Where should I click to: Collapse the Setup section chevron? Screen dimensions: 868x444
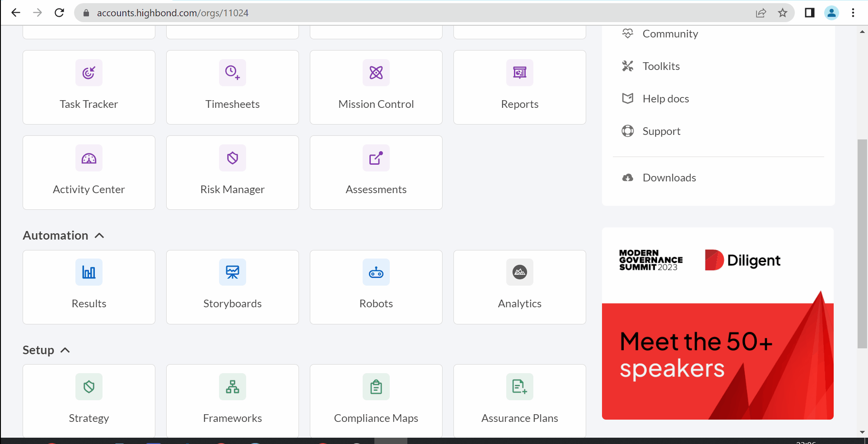[65, 350]
